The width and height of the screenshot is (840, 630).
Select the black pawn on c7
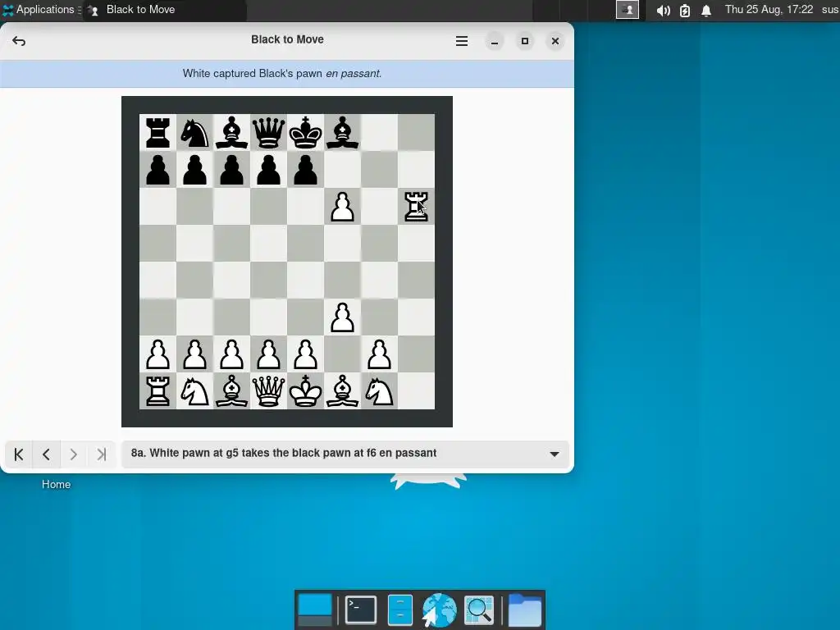pos(231,170)
